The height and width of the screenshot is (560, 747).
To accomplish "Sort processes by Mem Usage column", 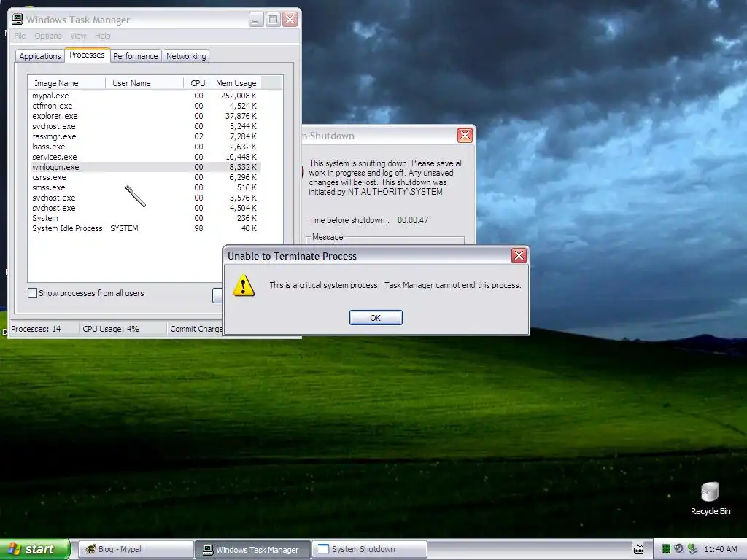I will coord(236,83).
